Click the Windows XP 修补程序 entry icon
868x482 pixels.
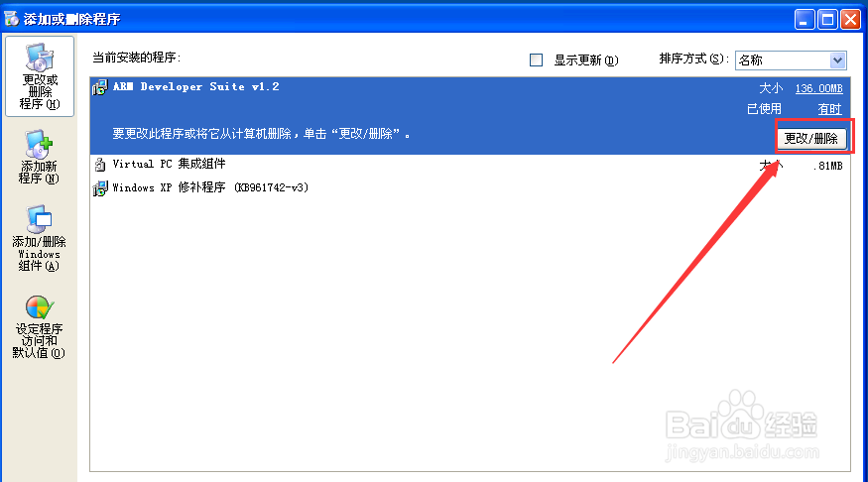click(x=100, y=188)
